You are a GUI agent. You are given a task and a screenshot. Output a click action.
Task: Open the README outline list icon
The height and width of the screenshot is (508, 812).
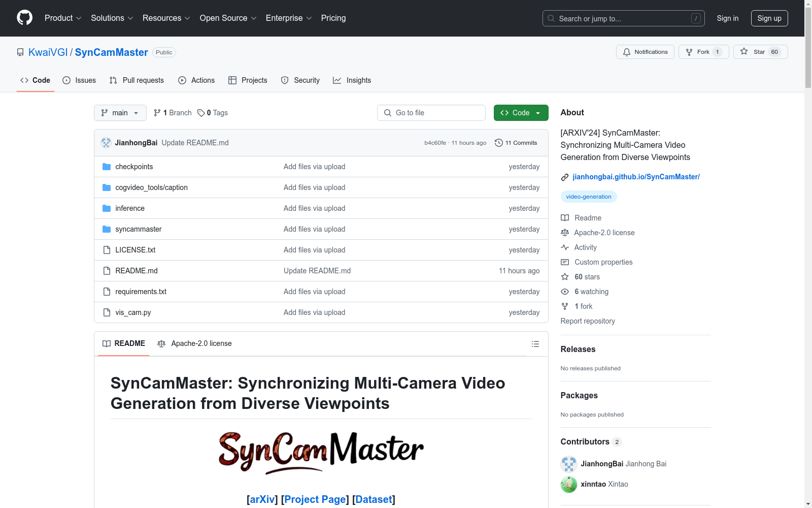click(535, 344)
